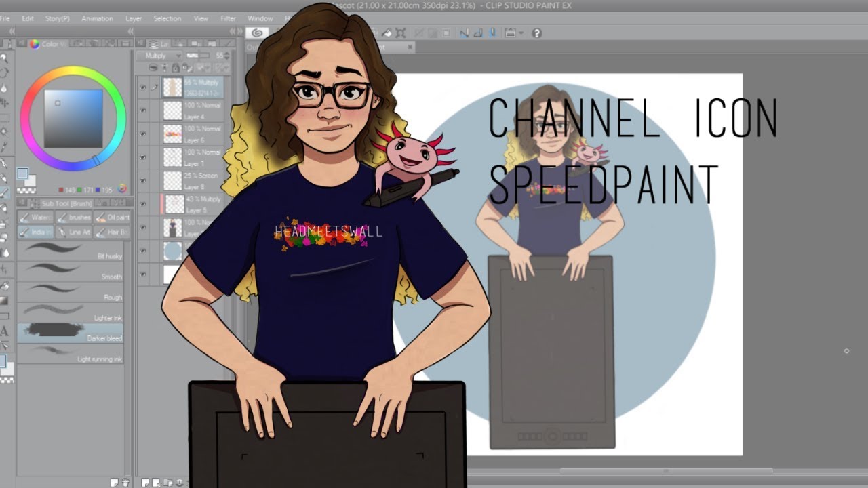
Task: Choose the Eyedropper tool in toolbar
Action: [x=4, y=148]
